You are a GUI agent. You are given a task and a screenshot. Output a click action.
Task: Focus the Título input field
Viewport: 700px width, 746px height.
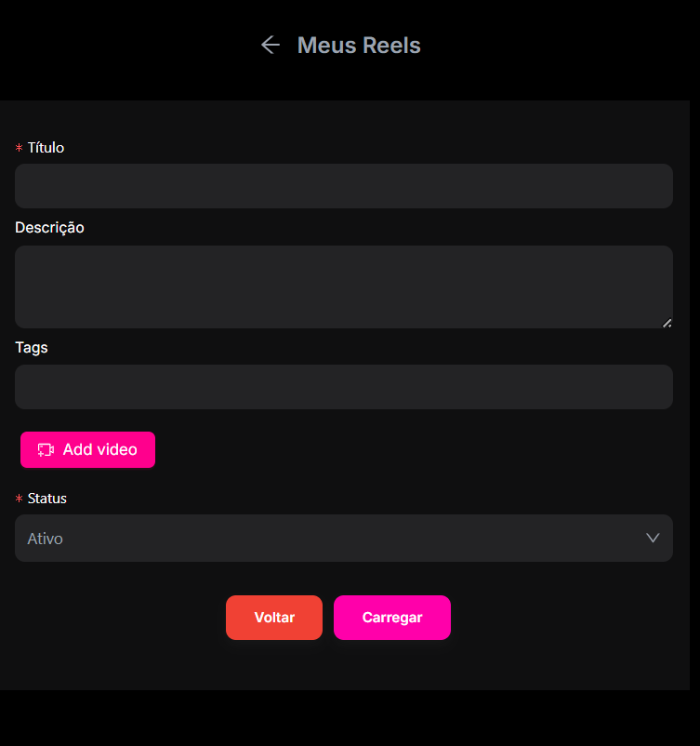point(344,186)
